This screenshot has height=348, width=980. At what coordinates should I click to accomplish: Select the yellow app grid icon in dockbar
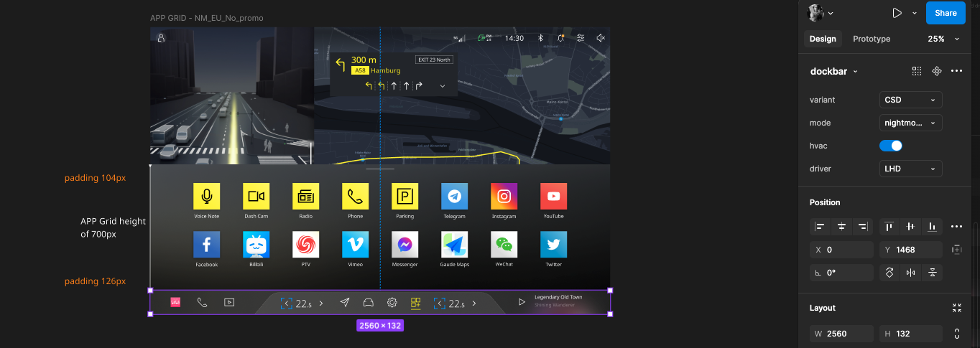coord(415,303)
